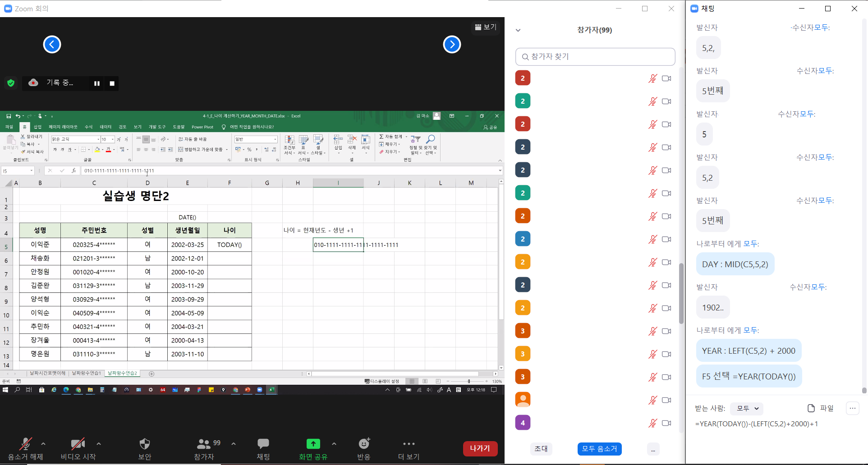Open the 받는 사람 모두 recipient dropdown
Viewport: 868px width, 465px height.
click(x=747, y=408)
